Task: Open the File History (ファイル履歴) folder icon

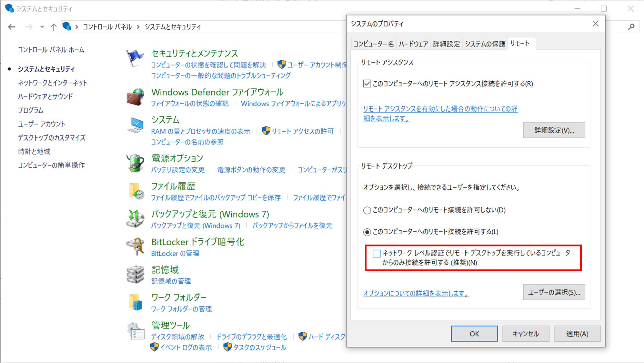Action: point(136,191)
